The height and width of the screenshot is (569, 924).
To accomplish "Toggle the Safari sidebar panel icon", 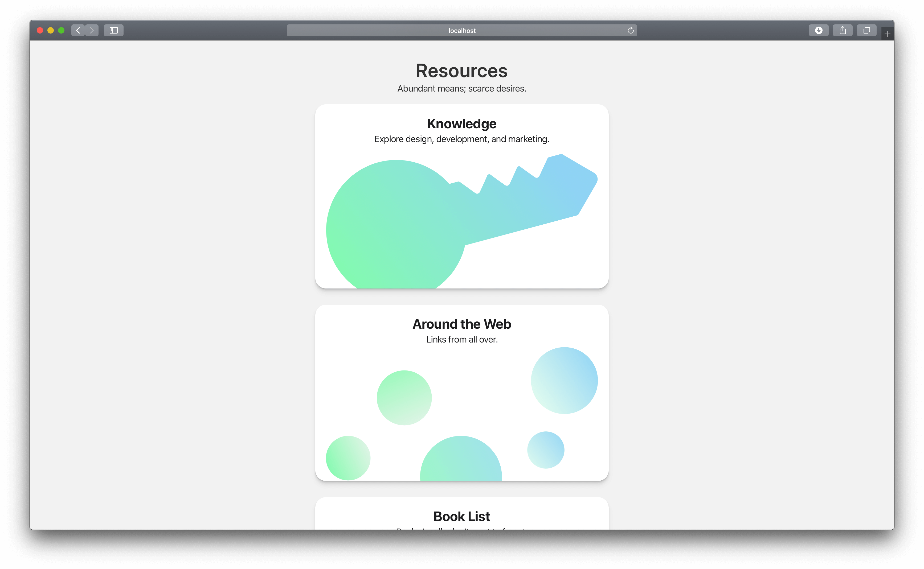I will click(x=113, y=31).
